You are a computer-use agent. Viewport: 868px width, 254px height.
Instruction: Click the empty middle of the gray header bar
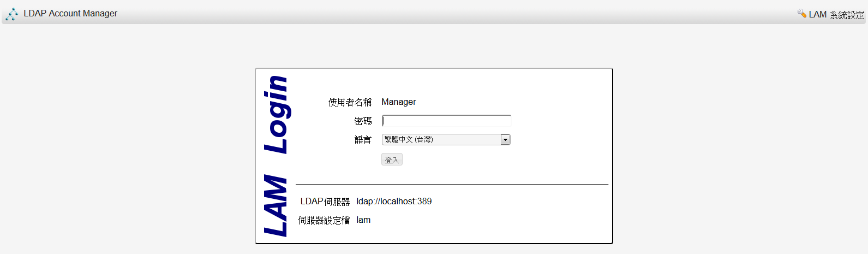coord(436,14)
